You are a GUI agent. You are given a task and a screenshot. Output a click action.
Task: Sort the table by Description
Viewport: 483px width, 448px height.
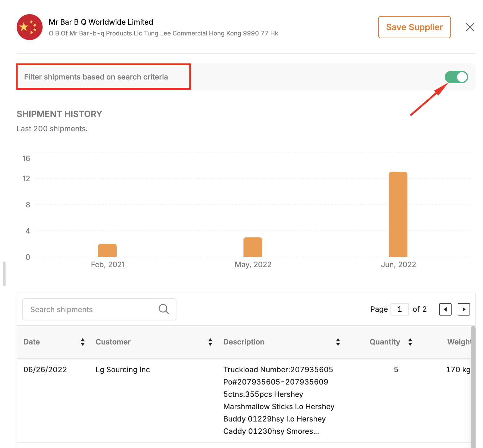pos(338,342)
